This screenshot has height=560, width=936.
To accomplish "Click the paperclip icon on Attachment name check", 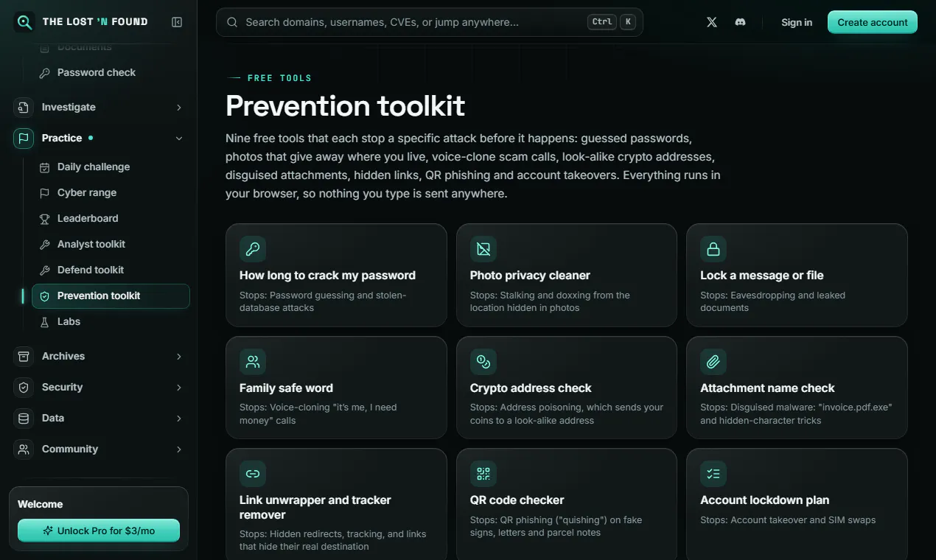I will [713, 362].
